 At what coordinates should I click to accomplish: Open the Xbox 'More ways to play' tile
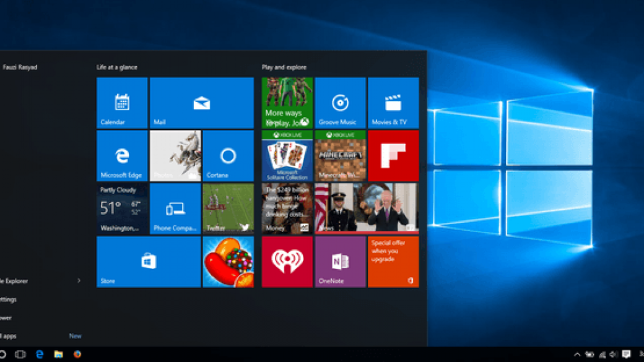click(287, 103)
